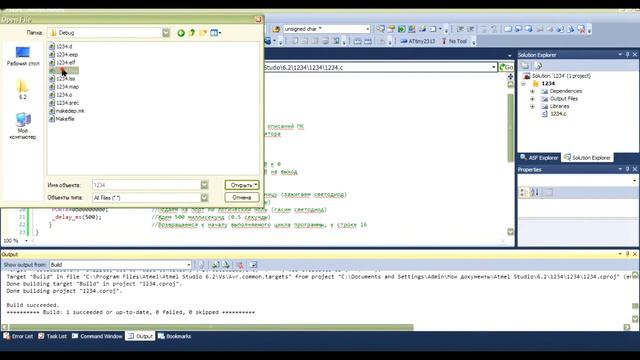Expand the Output Files node
The image size is (640, 360).
click(532, 99)
